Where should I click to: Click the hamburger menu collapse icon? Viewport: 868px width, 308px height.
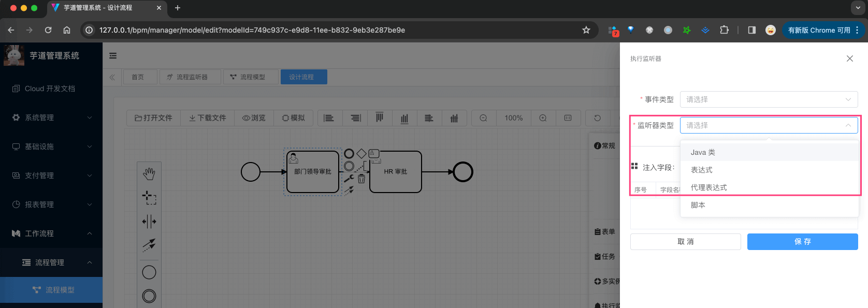[x=113, y=56]
